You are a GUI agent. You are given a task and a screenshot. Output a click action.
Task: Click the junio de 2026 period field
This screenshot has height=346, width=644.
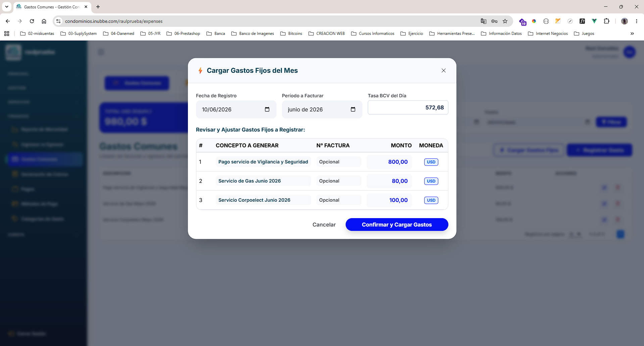[x=322, y=109]
